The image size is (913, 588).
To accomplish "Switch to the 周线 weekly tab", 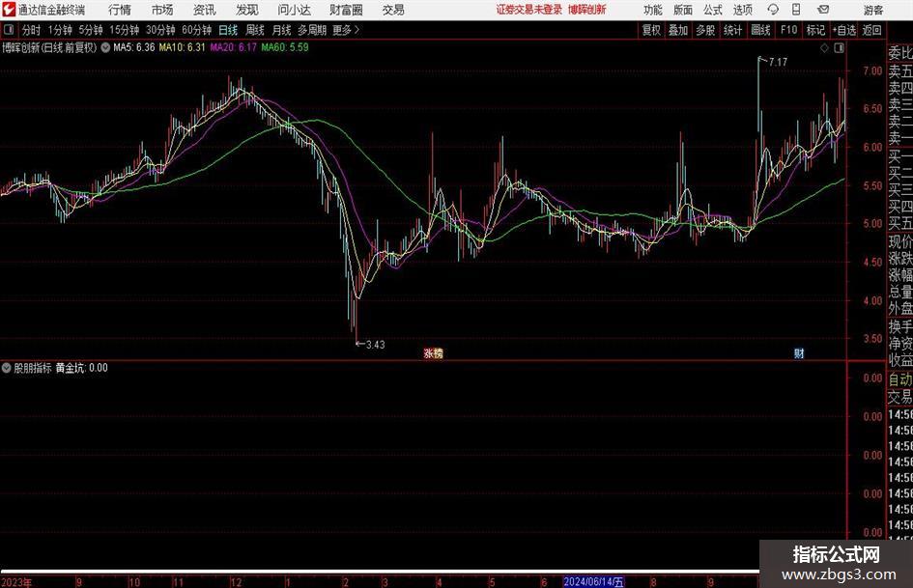I will click(x=255, y=30).
